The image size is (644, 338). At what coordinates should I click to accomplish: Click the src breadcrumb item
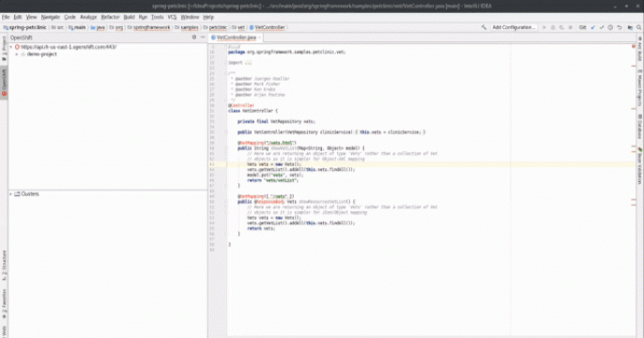coord(58,27)
